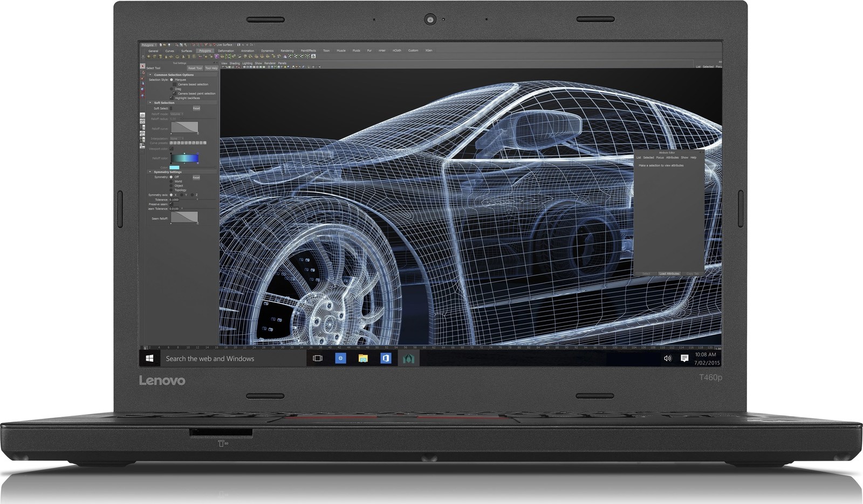
Task: Open the Polygons menu set dropdown
Action: click(x=148, y=45)
